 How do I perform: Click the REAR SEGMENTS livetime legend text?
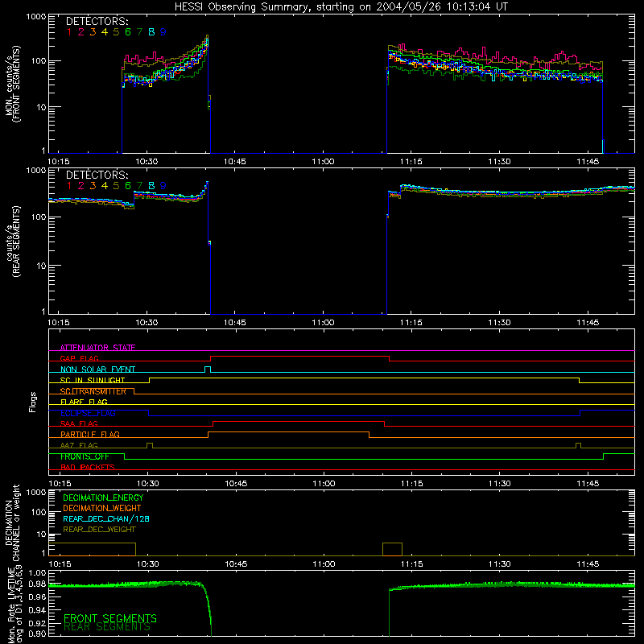pyautogui.click(x=107, y=627)
